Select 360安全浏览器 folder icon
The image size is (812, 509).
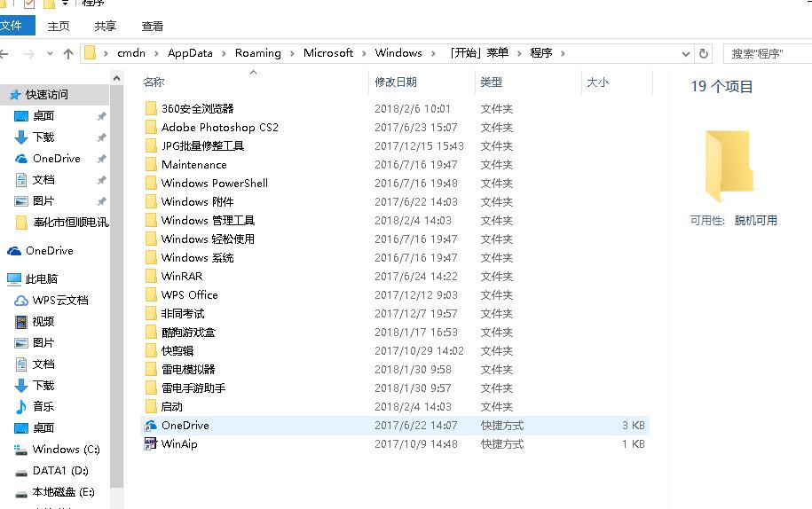click(x=151, y=108)
